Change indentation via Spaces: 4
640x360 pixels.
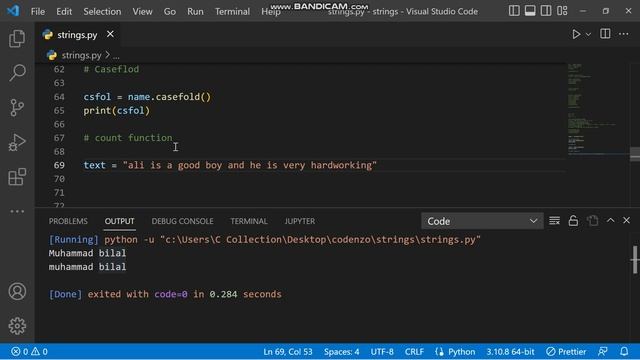[x=342, y=351]
